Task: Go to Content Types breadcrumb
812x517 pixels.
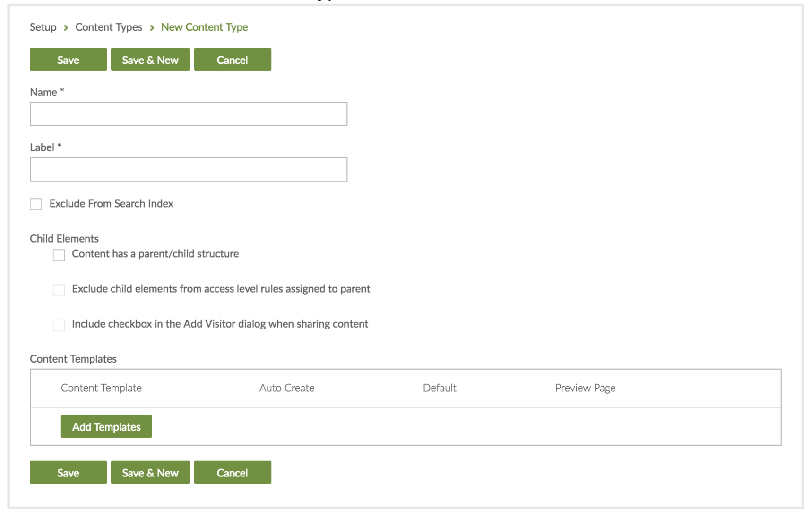Action: (x=109, y=27)
